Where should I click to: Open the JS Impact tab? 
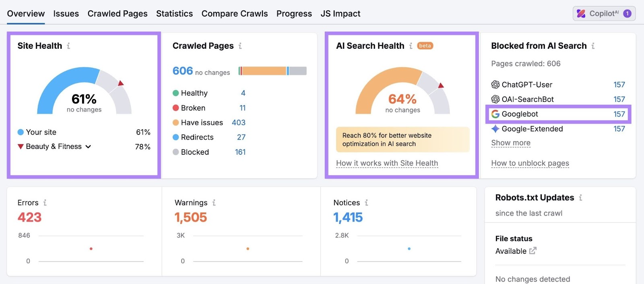click(340, 14)
